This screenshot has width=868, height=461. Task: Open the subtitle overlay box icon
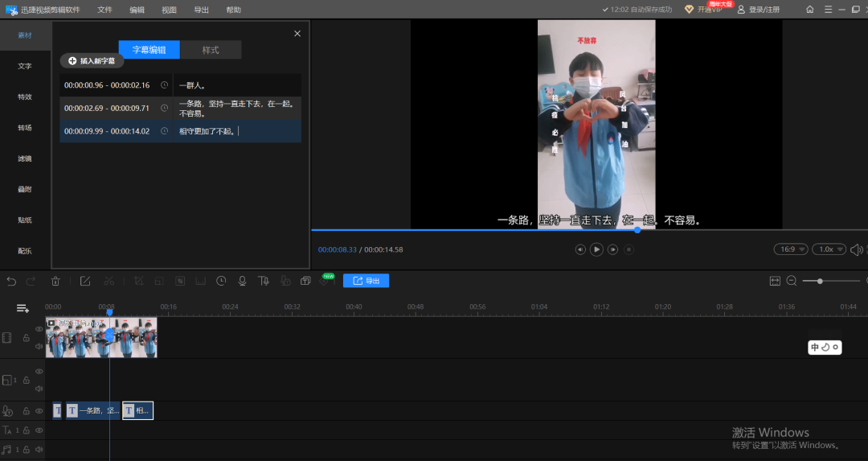pyautogui.click(x=305, y=281)
